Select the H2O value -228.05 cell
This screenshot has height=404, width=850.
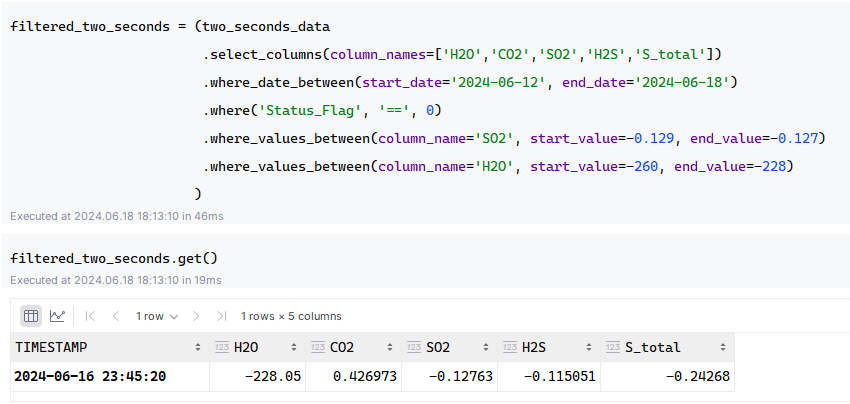[257, 376]
